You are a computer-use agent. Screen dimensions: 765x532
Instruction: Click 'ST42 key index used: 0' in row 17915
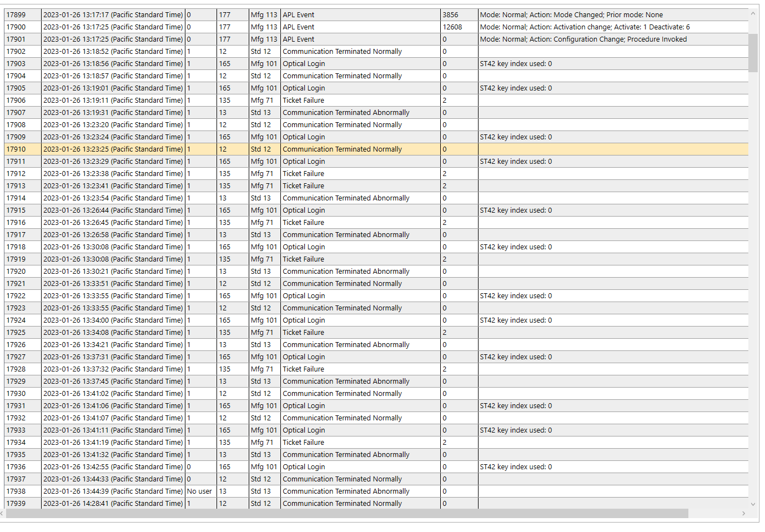pyautogui.click(x=516, y=210)
